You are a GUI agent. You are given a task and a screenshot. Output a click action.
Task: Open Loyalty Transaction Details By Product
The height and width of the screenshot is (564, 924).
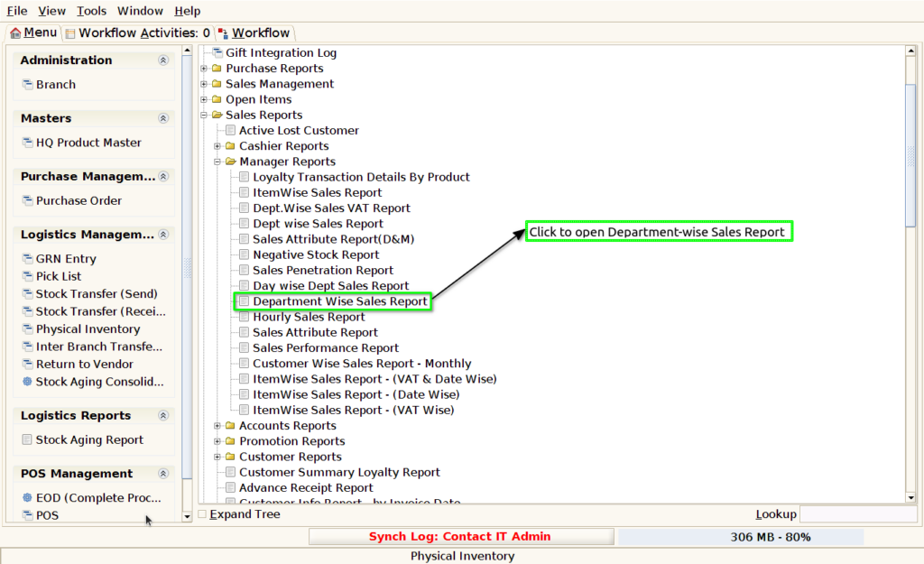coord(361,177)
